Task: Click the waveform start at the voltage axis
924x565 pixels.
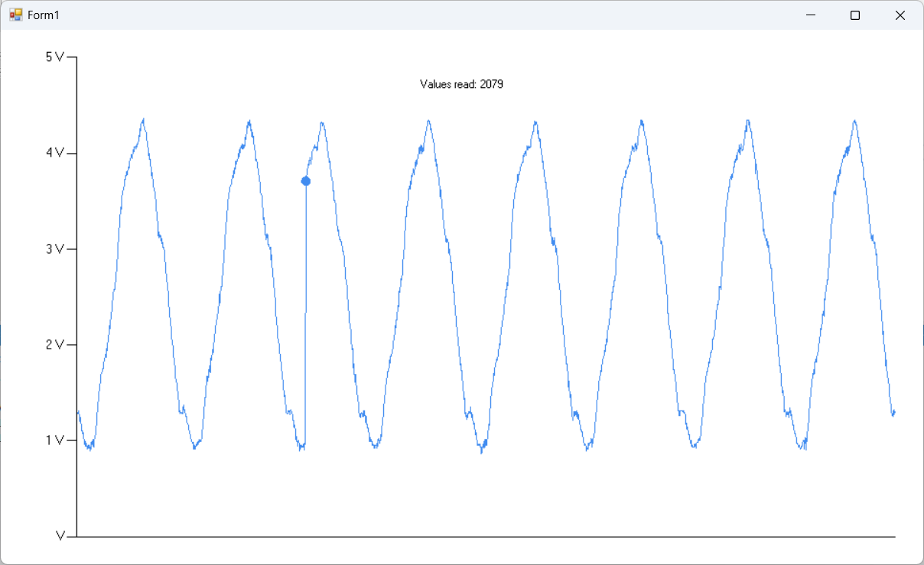Action: click(x=78, y=412)
